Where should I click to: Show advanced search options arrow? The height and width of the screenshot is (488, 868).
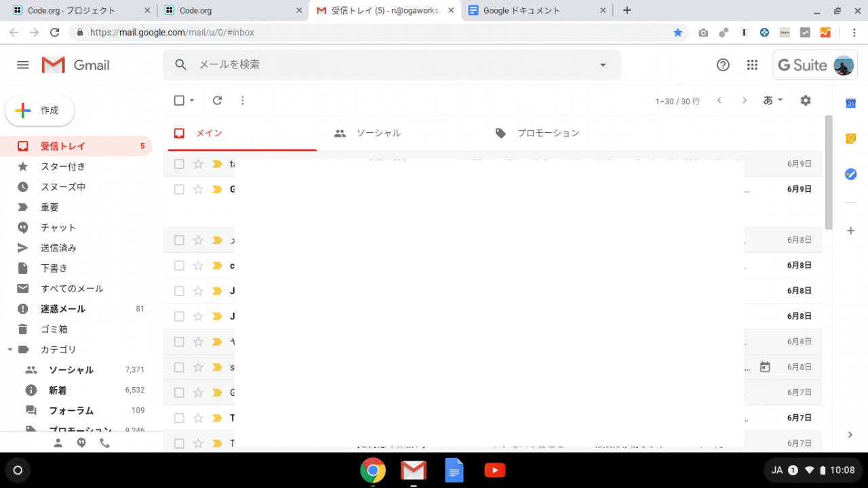point(603,65)
